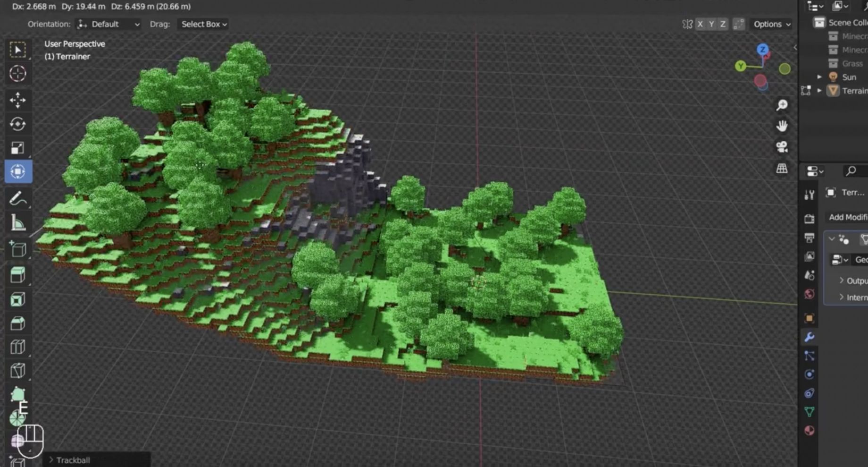This screenshot has height=467, width=868.
Task: Click the viewport zoom magnifier icon
Action: [782, 105]
